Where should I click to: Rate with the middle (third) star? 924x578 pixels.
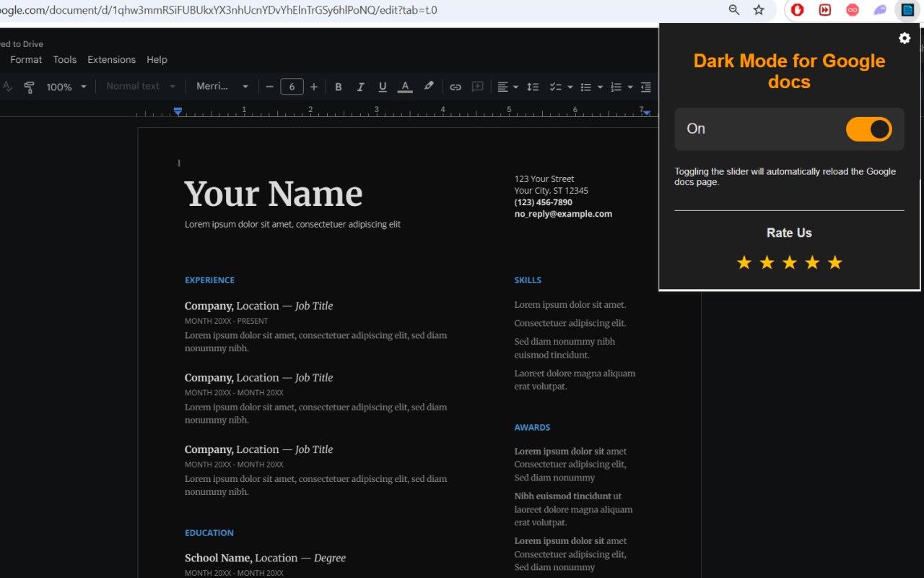pyautogui.click(x=790, y=262)
